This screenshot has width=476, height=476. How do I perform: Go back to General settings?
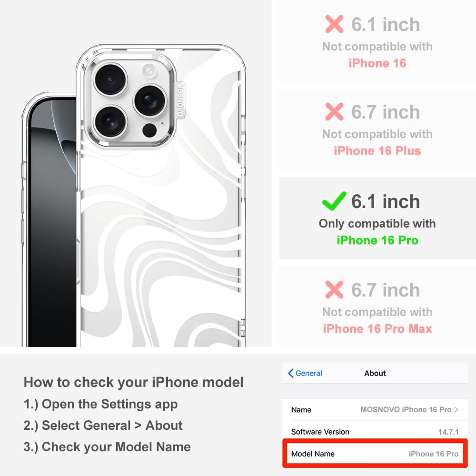[x=305, y=373]
